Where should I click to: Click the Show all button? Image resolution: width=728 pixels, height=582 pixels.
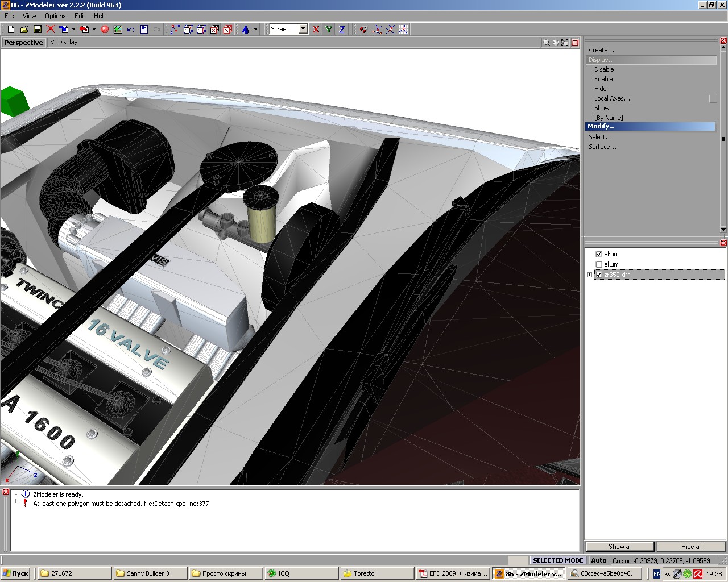click(620, 547)
